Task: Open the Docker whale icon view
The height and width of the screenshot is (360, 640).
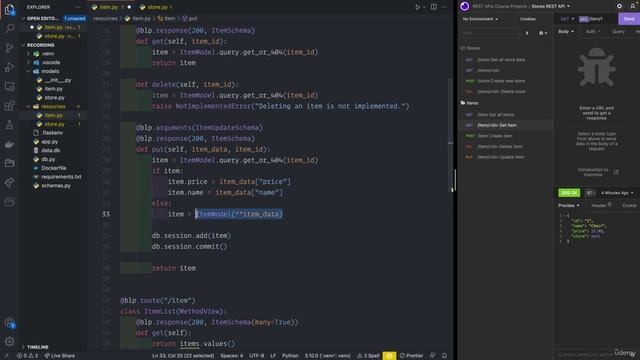Action: [x=9, y=144]
